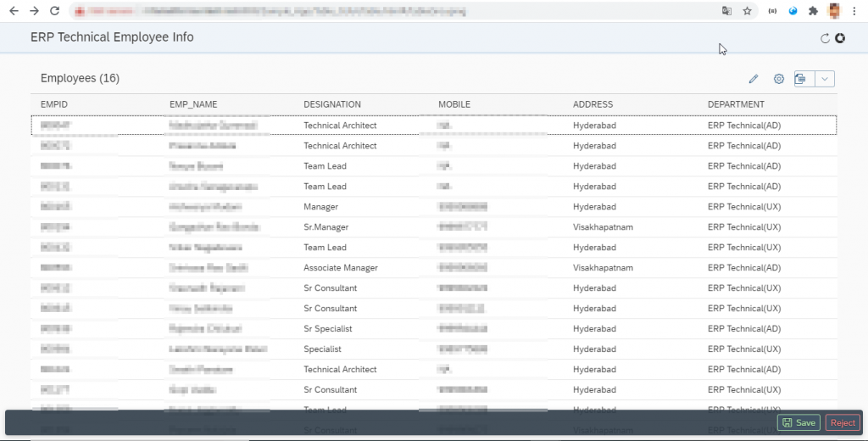Click the blue globe extension icon
This screenshot has height=441, width=868.
pyautogui.click(x=793, y=11)
